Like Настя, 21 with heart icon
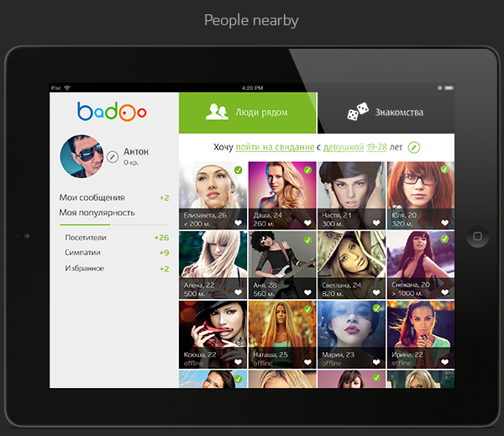Screen dimensions: 504x436 click(376, 223)
